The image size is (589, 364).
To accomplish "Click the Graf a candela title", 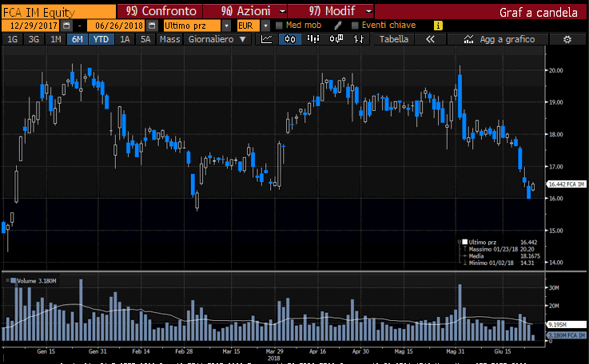I will [539, 13].
